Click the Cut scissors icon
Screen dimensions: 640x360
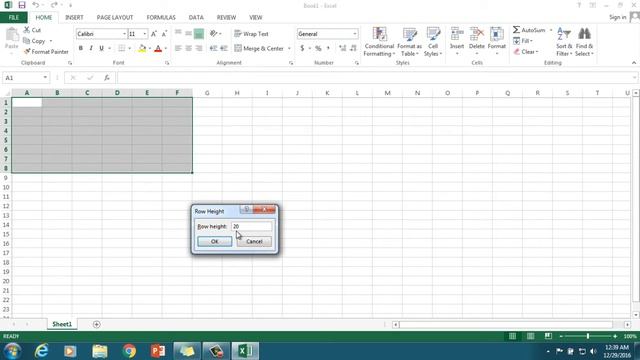27,30
